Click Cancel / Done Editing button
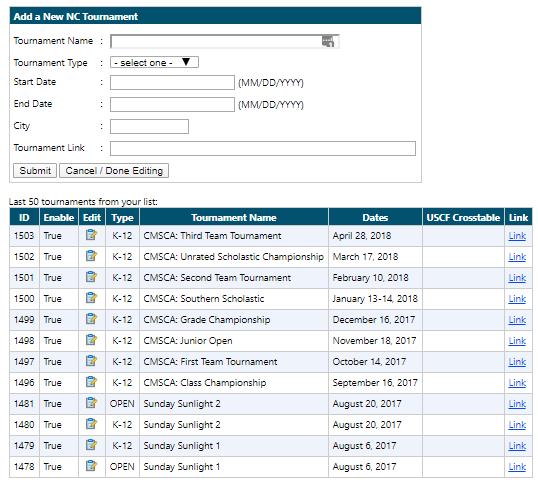This screenshot has height=485, width=538. pyautogui.click(x=114, y=170)
